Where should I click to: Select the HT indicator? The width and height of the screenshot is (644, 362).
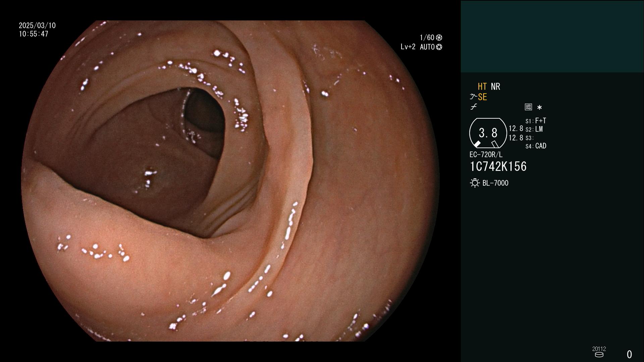click(482, 86)
